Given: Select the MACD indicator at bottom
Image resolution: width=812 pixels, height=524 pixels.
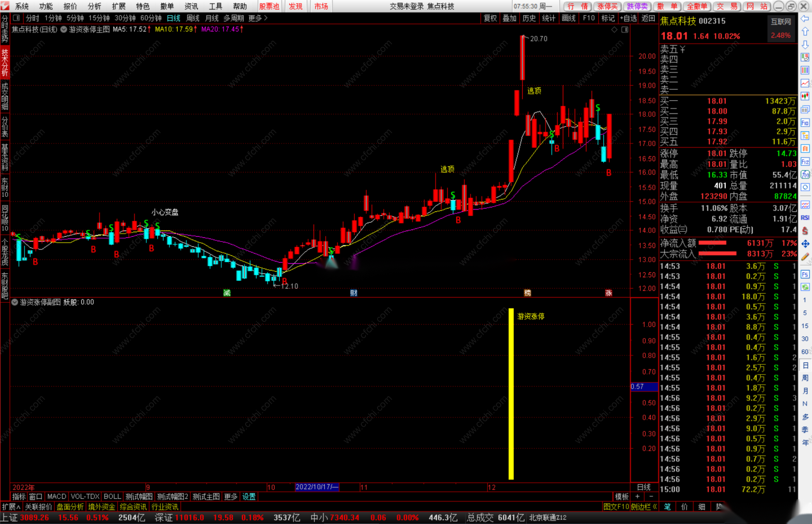Looking at the screenshot, I should point(56,496).
